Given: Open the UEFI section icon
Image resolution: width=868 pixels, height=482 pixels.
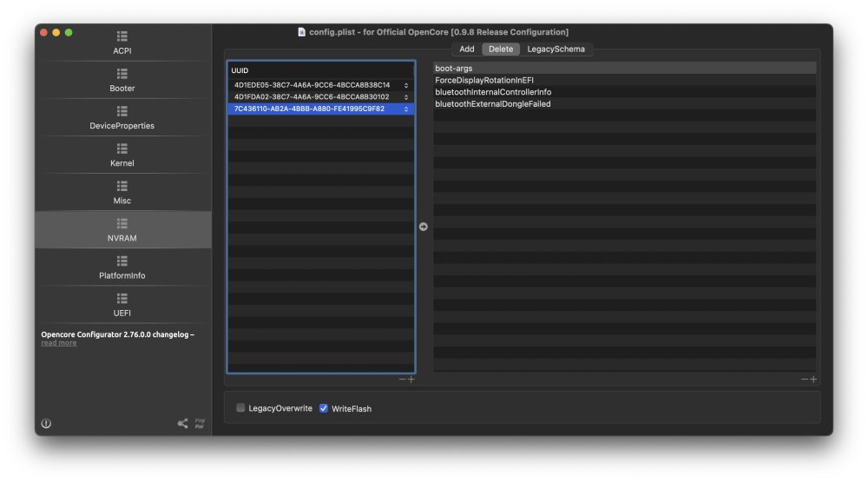Looking at the screenshot, I should point(122,299).
